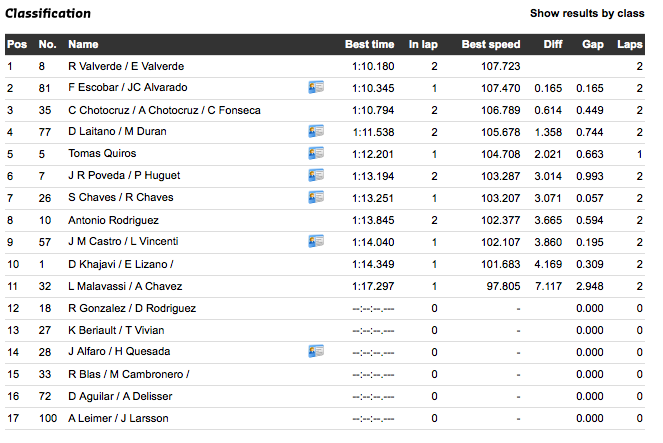Sort by the 'Best time' column header
The width and height of the screenshot is (663, 443).
tap(369, 44)
